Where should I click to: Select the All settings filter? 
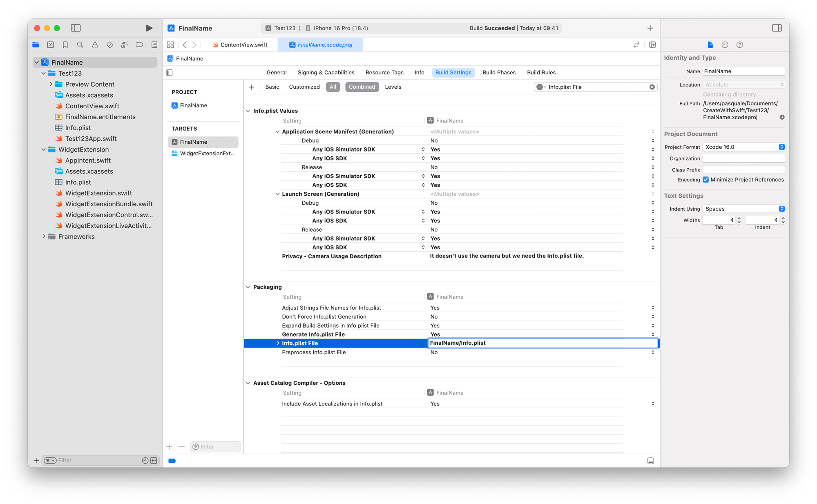[333, 87]
